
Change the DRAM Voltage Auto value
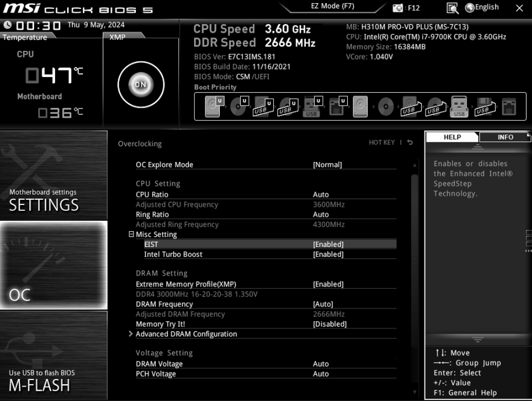[x=321, y=364]
